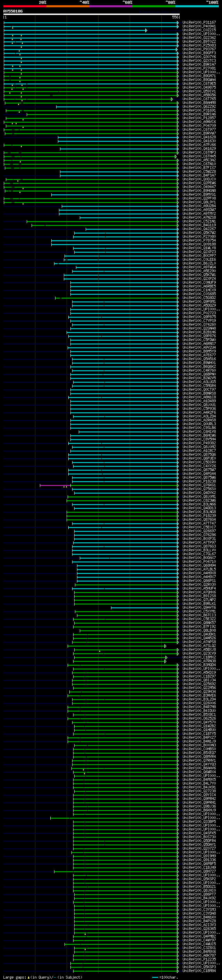Open hit UniRef100_P40941
Image resolution: width=222 pixels, height=980 pixels.
199,26
